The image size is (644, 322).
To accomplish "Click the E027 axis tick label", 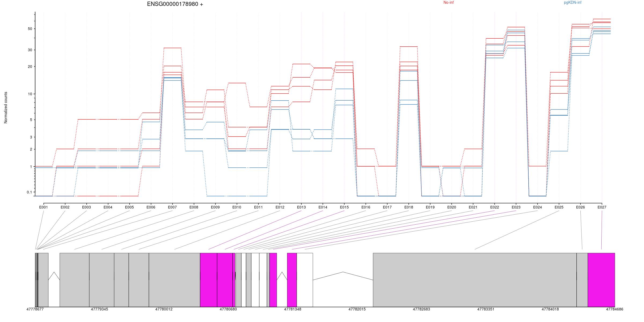I will [602, 207].
